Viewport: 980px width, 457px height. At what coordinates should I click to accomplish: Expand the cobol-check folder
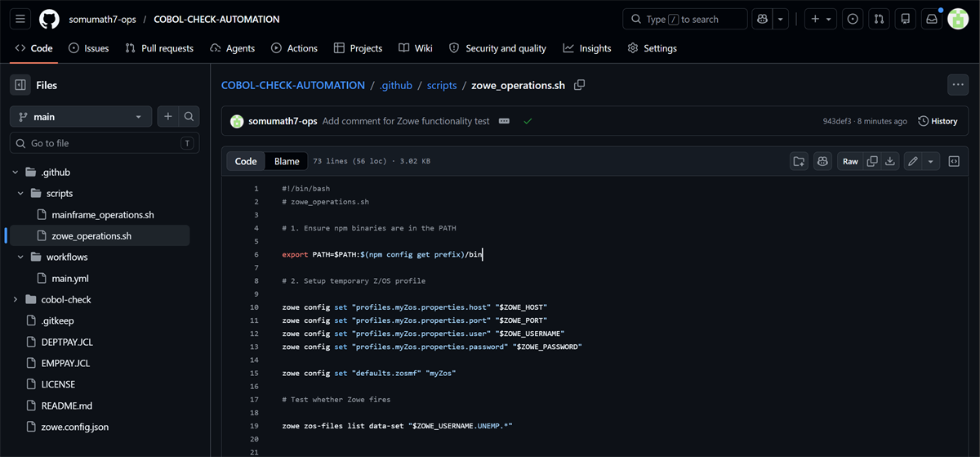click(16, 299)
